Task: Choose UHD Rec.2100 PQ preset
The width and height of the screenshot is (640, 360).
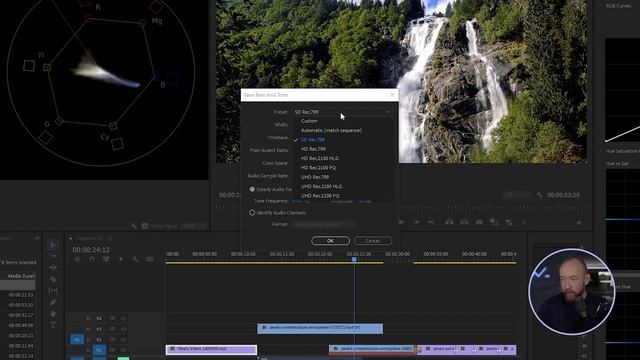Action: click(320, 196)
